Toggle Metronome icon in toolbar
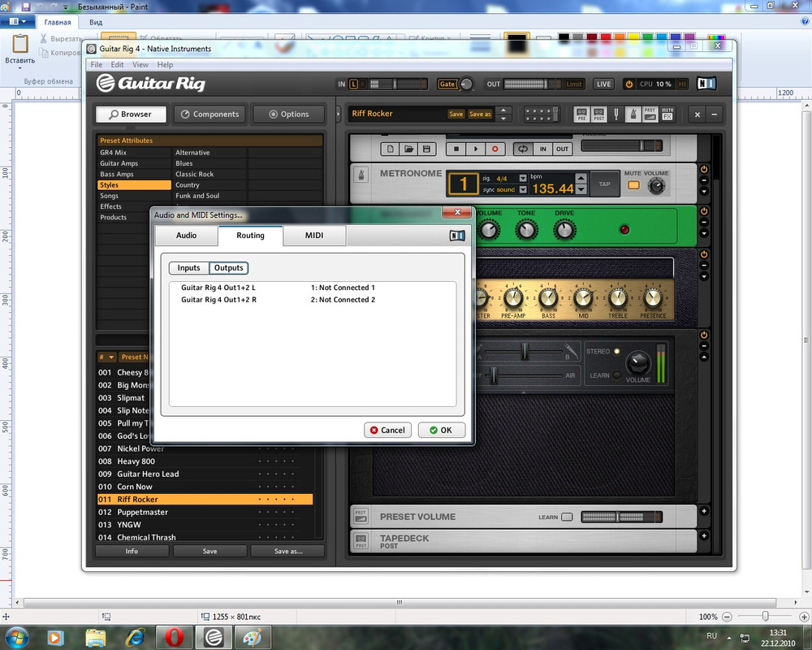Viewport: 812px width, 650px height. (x=633, y=114)
